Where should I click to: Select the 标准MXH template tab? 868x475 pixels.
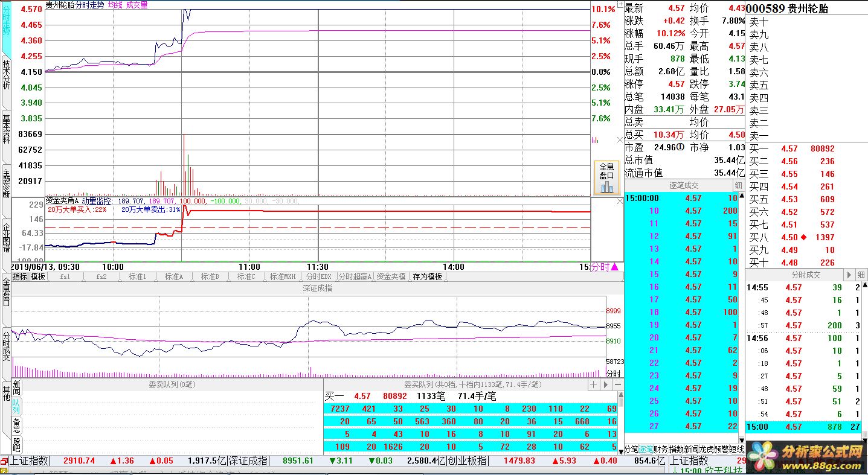[x=283, y=276]
